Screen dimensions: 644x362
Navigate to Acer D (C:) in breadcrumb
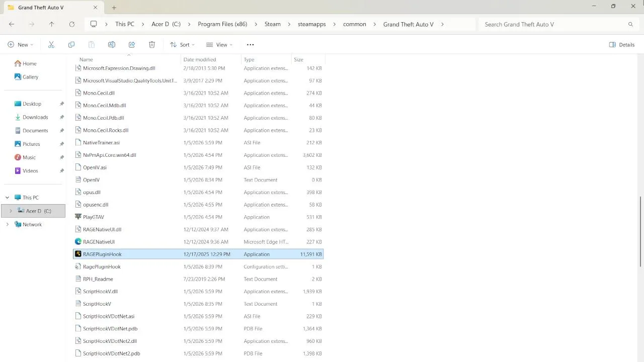166,24
